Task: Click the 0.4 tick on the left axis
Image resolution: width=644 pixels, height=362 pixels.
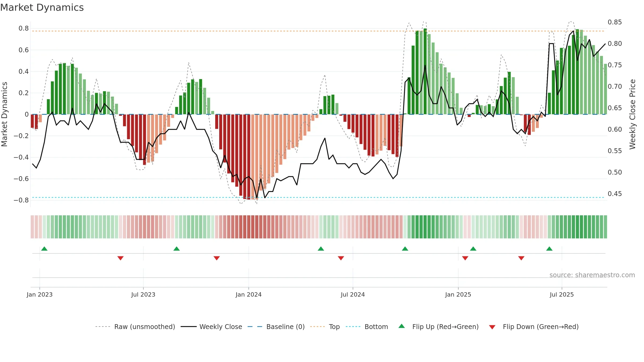Action: [24, 71]
